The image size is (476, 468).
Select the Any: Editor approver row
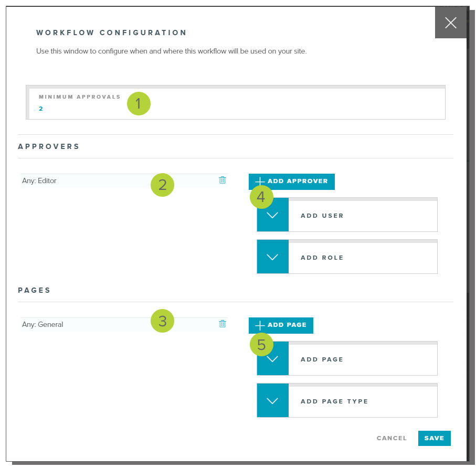84,181
